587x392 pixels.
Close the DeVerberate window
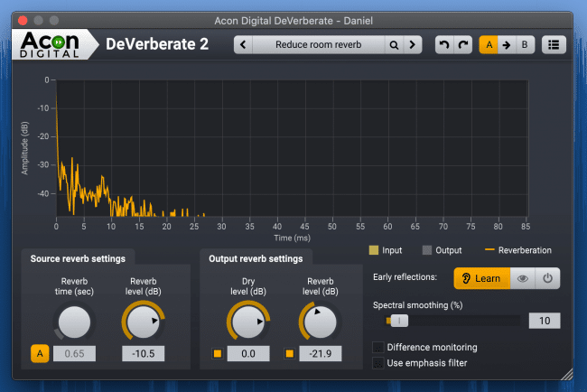tap(23, 20)
